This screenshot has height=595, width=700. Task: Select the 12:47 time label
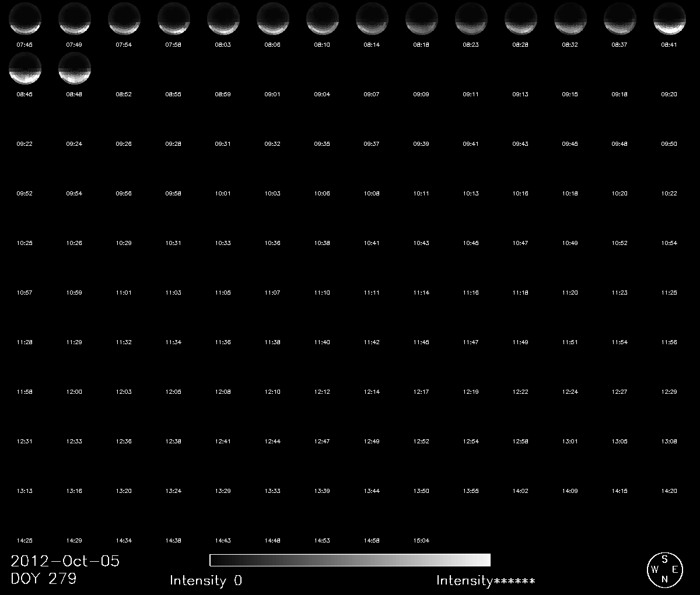(322, 441)
